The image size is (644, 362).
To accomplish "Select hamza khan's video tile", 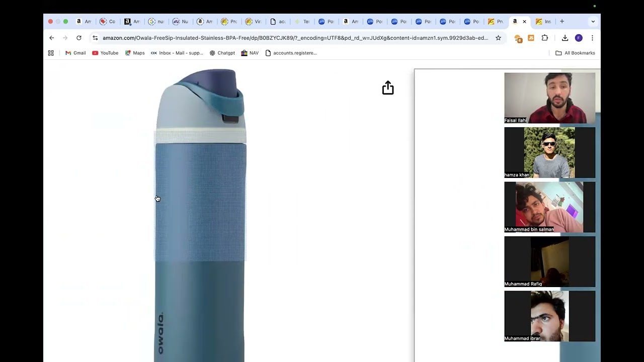I will (549, 152).
